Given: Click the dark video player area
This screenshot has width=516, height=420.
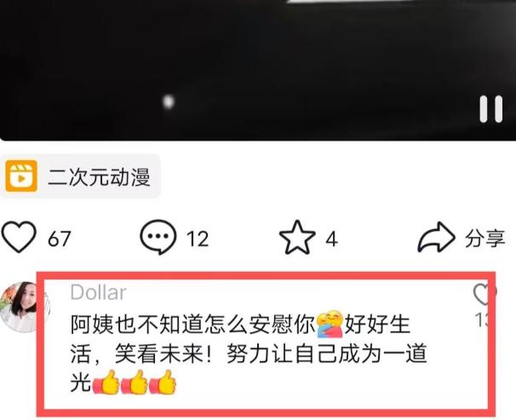Looking at the screenshot, I should coord(258,70).
